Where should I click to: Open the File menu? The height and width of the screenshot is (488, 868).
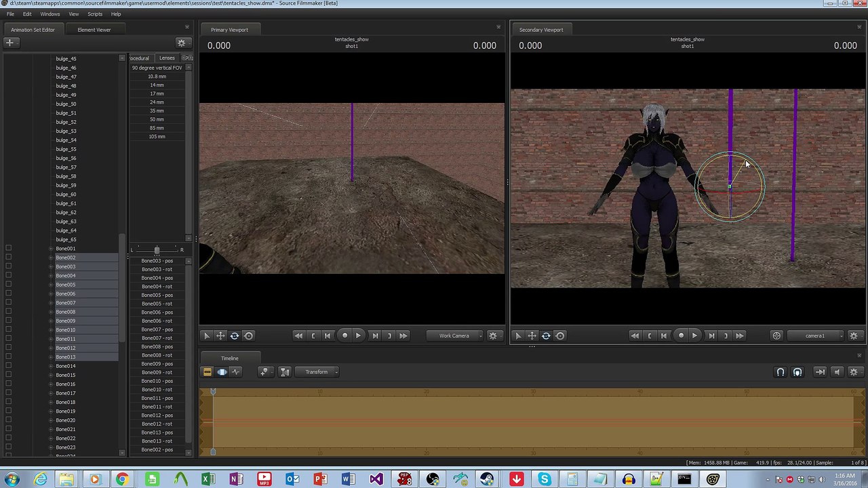pyautogui.click(x=10, y=14)
